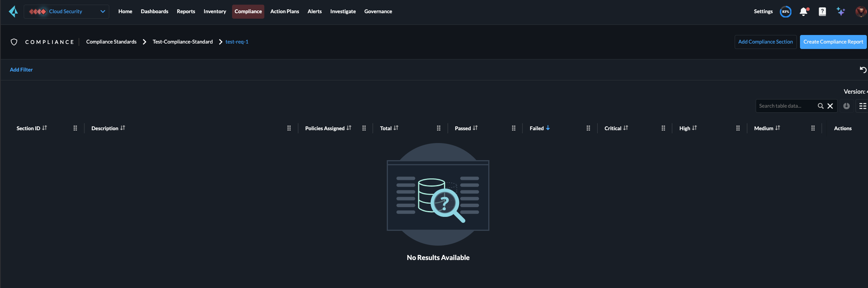Open the column picker icon
This screenshot has height=288, width=868.
[863, 106]
